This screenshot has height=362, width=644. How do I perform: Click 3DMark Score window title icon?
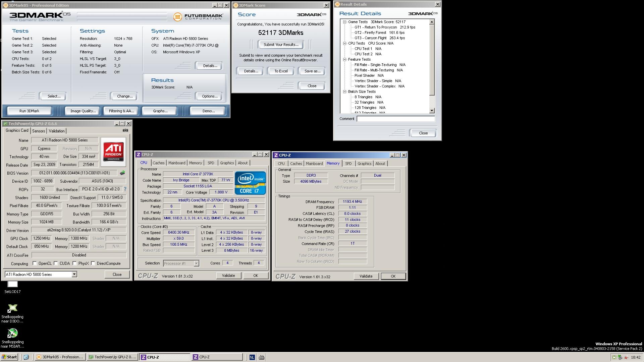(x=235, y=5)
